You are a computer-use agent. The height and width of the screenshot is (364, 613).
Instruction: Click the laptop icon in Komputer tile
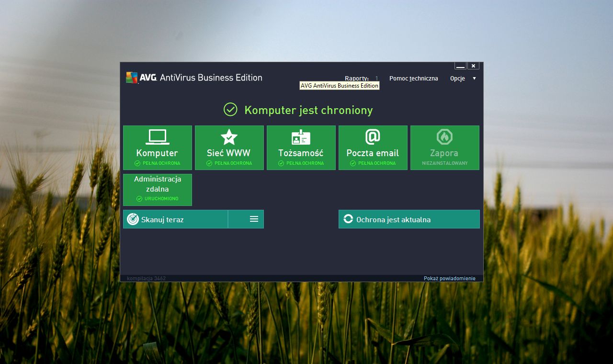point(157,137)
